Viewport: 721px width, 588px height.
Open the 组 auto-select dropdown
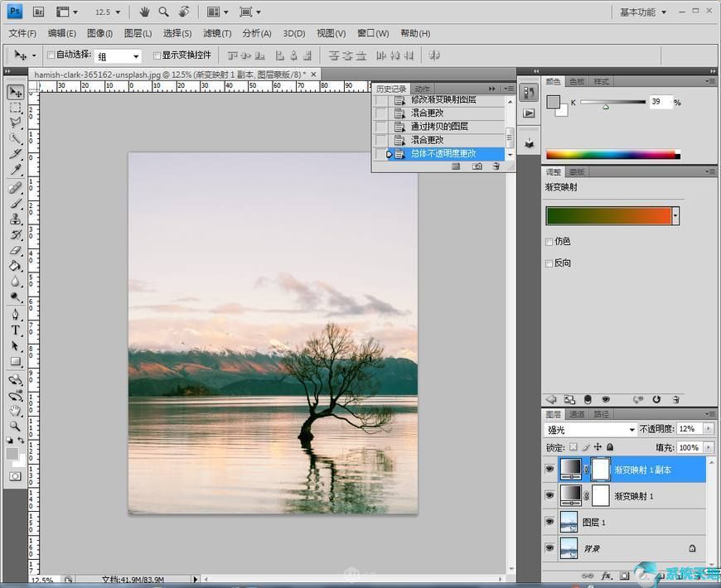[x=119, y=56]
